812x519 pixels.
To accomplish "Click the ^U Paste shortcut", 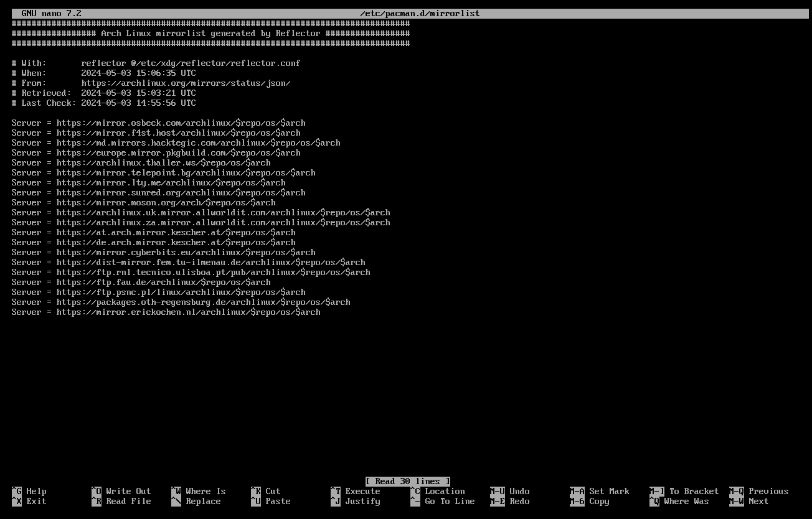I will coord(270,501).
